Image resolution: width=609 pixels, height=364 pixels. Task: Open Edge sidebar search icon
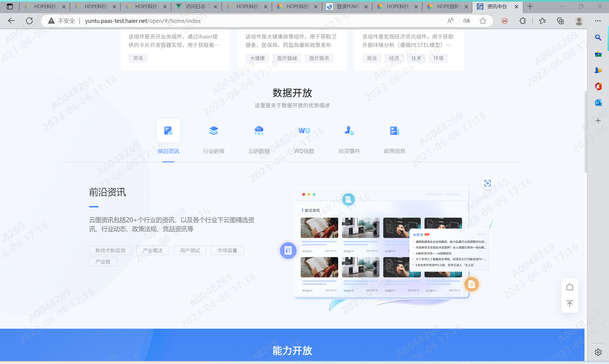point(598,38)
